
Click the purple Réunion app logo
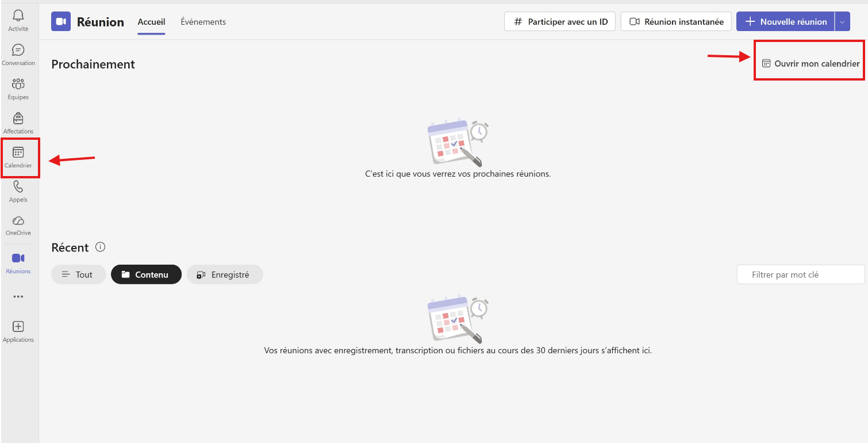pos(60,22)
